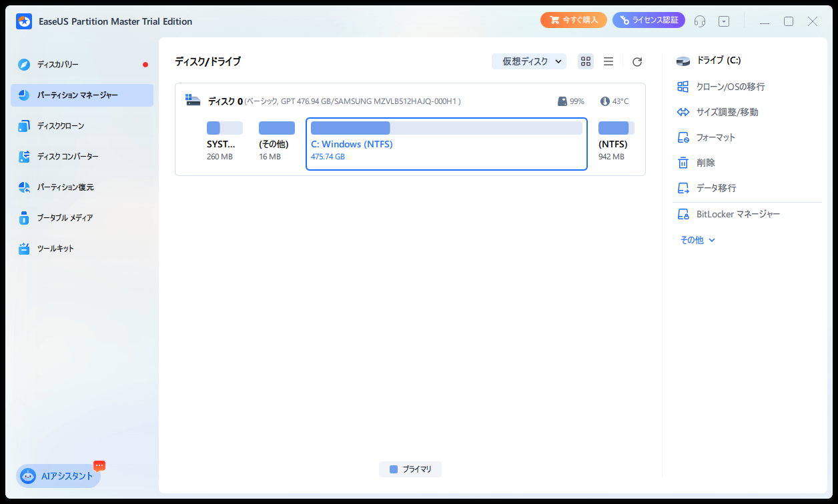Click the ディスククローン icon
The width and height of the screenshot is (838, 504).
[24, 126]
